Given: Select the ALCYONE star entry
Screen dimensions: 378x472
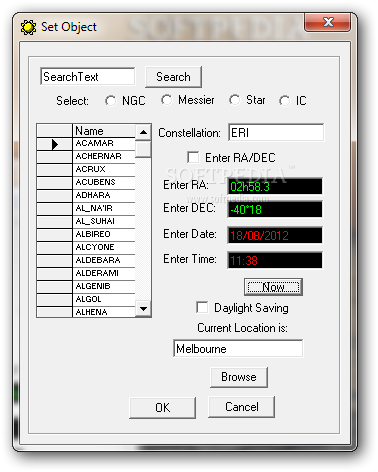Looking at the screenshot, I should (x=104, y=247).
